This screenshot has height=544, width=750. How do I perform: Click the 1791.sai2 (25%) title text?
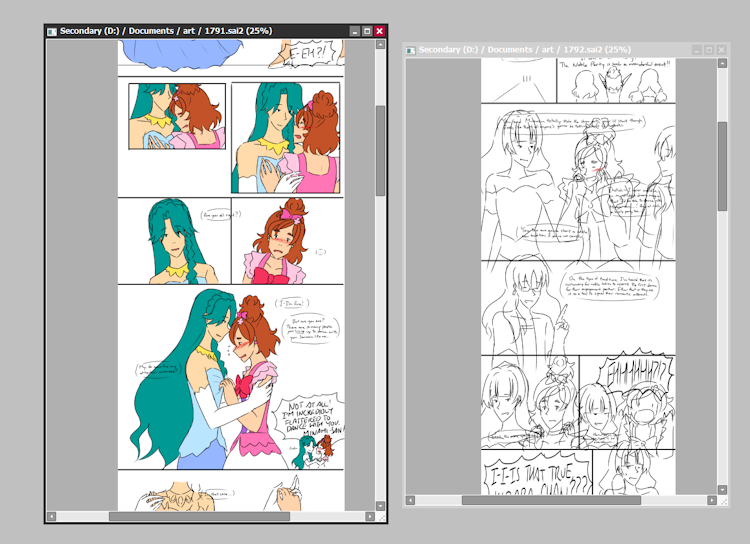(238, 31)
